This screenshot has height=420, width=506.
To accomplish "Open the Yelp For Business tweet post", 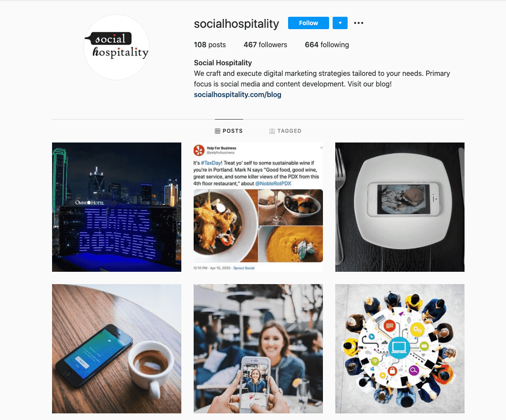I will pyautogui.click(x=258, y=207).
